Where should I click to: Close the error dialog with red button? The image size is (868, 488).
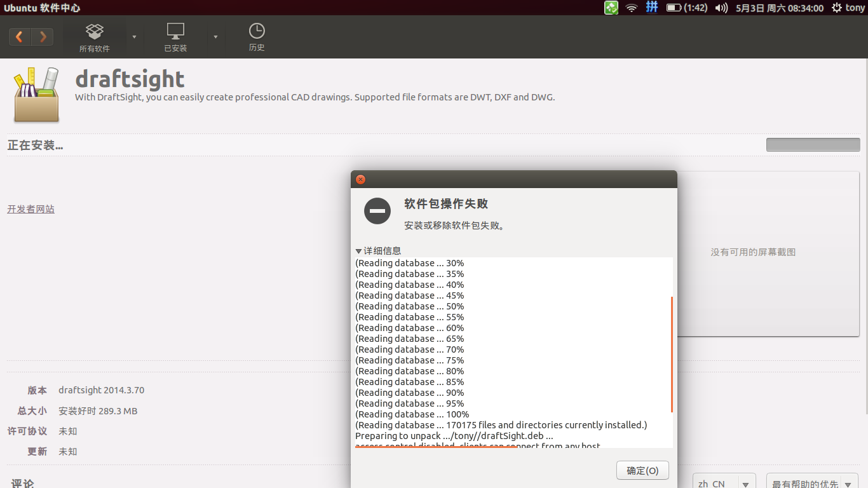pos(360,179)
